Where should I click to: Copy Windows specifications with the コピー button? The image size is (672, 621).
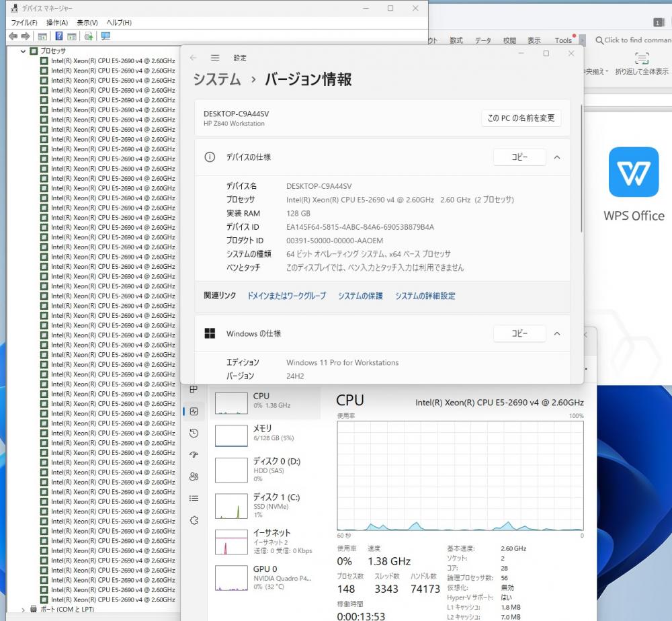pos(519,333)
